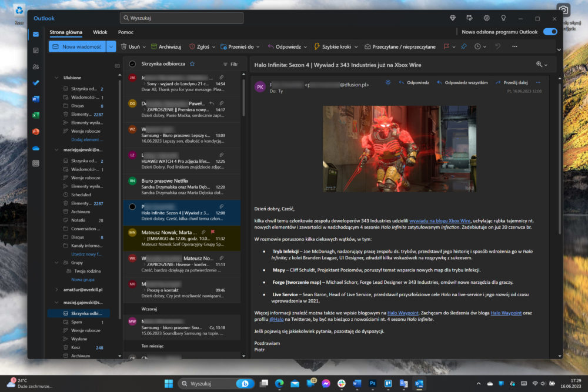The width and height of the screenshot is (588, 392).
Task: Toggle the pin icon in the toolbar
Action: click(464, 46)
